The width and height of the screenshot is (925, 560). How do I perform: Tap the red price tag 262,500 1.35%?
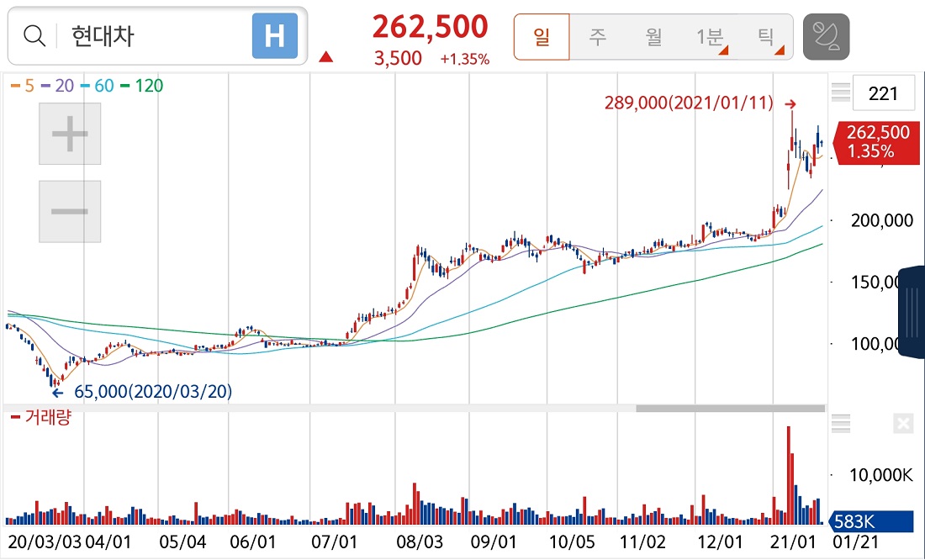click(x=878, y=141)
